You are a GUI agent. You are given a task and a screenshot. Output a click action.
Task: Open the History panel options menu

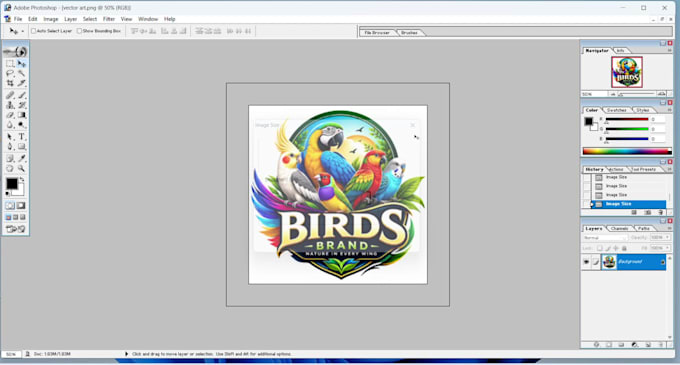point(669,169)
